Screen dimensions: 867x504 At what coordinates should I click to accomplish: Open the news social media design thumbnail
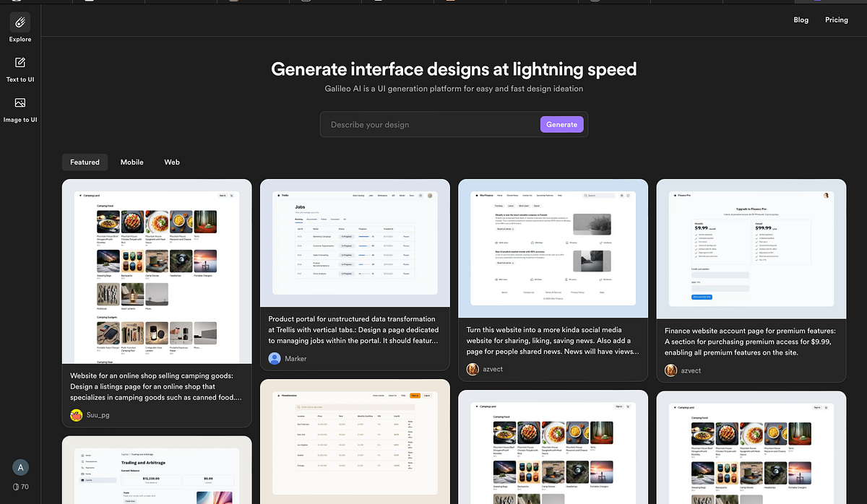point(553,248)
